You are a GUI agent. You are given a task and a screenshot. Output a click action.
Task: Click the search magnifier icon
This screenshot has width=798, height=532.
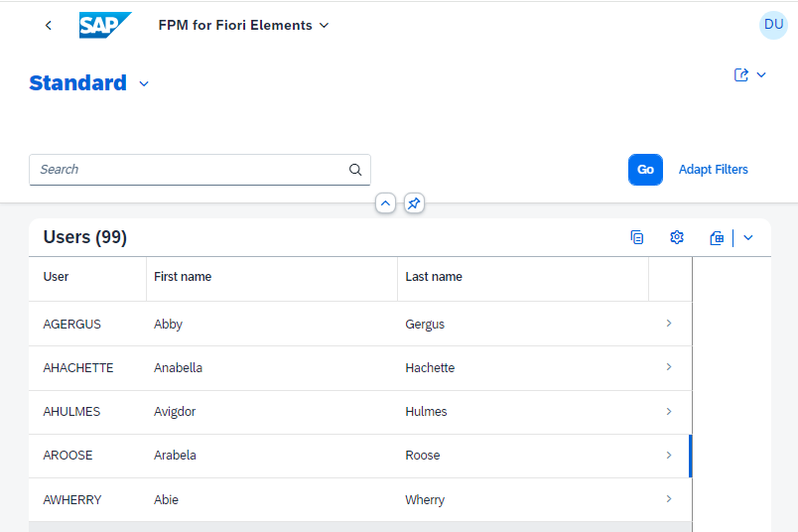[355, 170]
